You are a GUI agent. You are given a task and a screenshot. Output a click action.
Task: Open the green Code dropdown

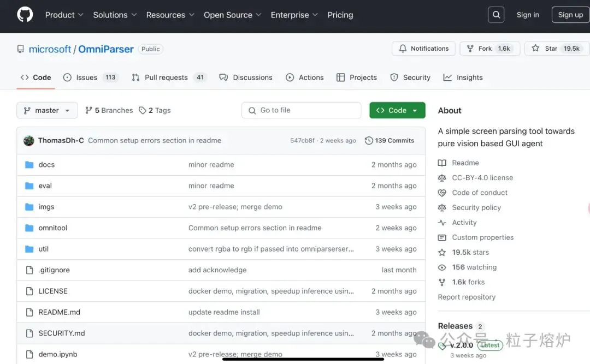(397, 110)
